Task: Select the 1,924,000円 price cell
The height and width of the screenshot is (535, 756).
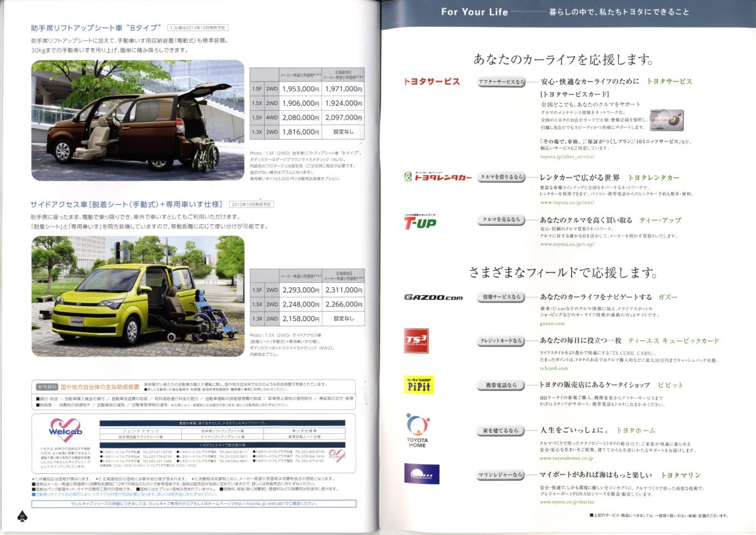Action: pyautogui.click(x=343, y=103)
